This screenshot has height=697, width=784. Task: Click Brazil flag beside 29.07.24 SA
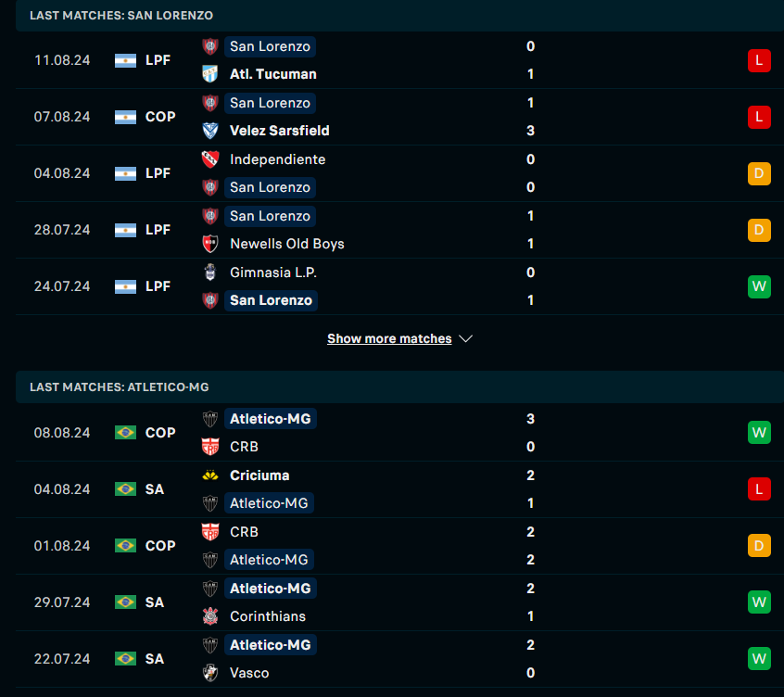(125, 602)
